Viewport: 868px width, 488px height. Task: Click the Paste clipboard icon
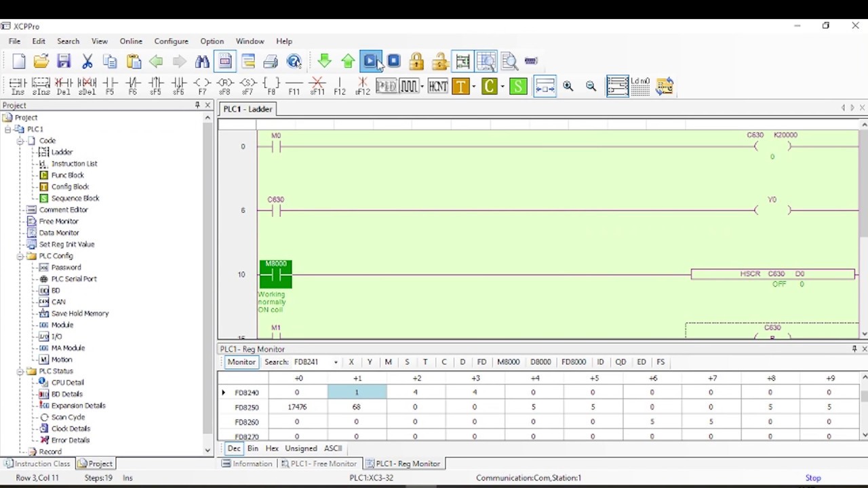click(134, 62)
